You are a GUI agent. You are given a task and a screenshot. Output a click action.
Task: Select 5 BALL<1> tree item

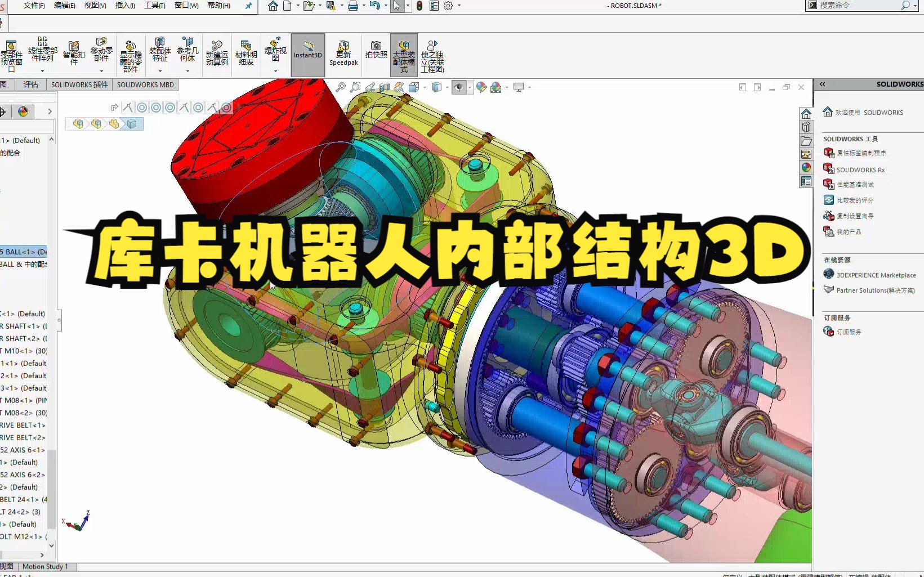point(24,252)
